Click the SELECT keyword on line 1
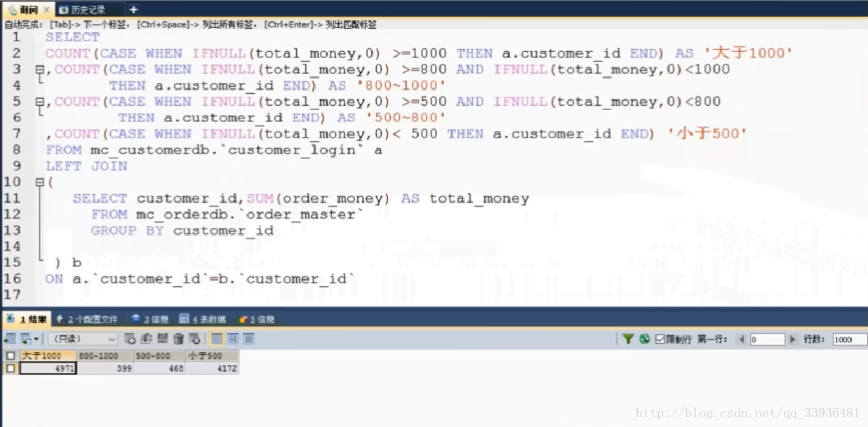 point(73,37)
